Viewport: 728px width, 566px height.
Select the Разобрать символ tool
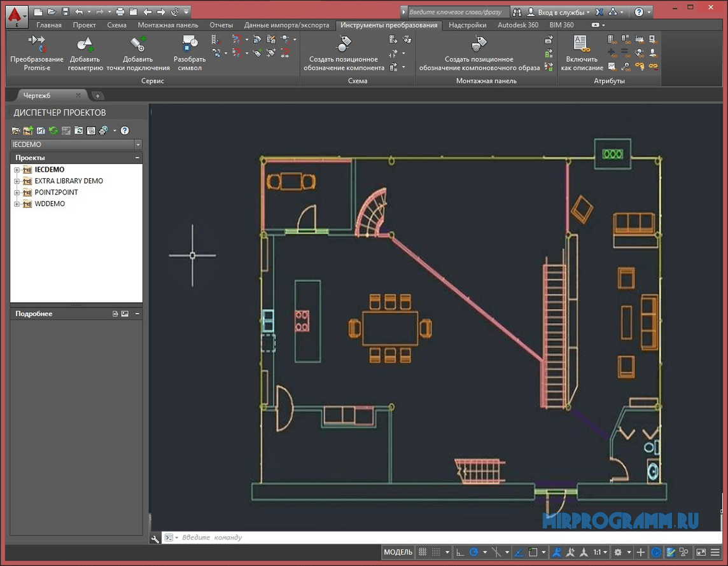click(190, 45)
